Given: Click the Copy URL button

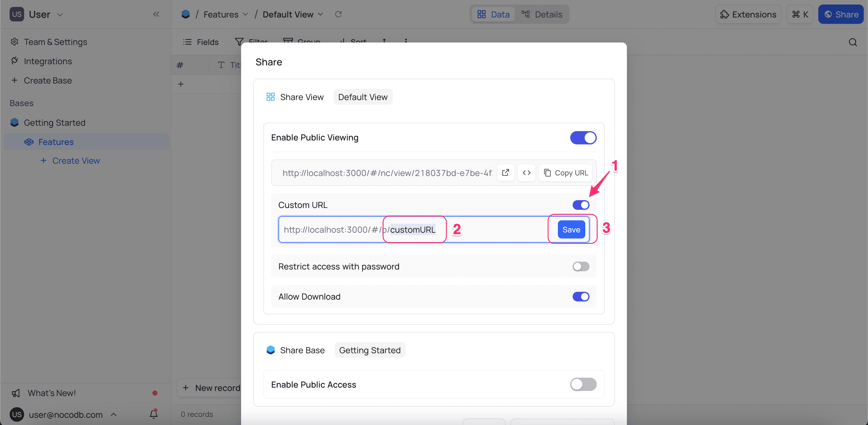Looking at the screenshot, I should point(566,173).
